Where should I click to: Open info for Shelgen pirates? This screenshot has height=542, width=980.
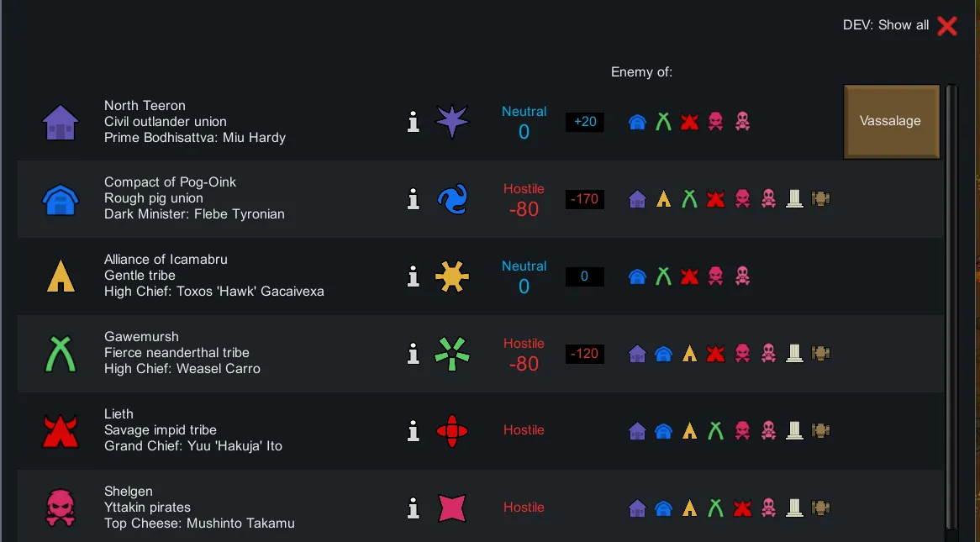click(413, 508)
